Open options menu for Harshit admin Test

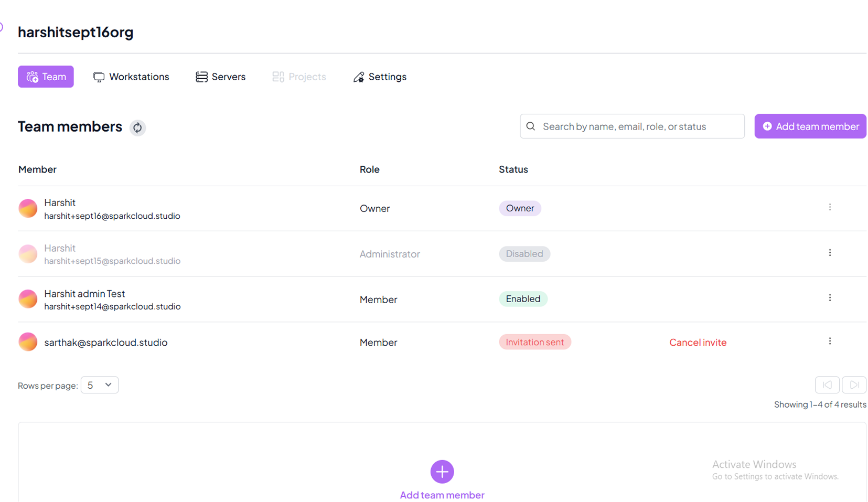[x=829, y=298]
